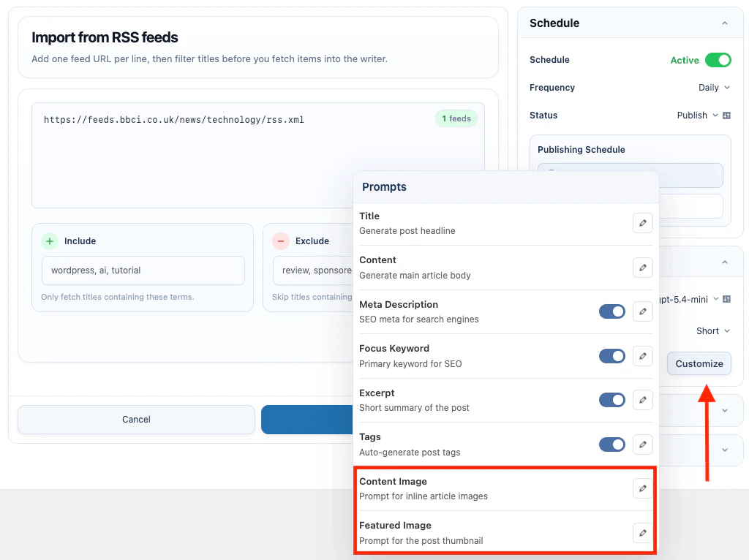
Task: Edit the Title prompt
Action: (642, 223)
